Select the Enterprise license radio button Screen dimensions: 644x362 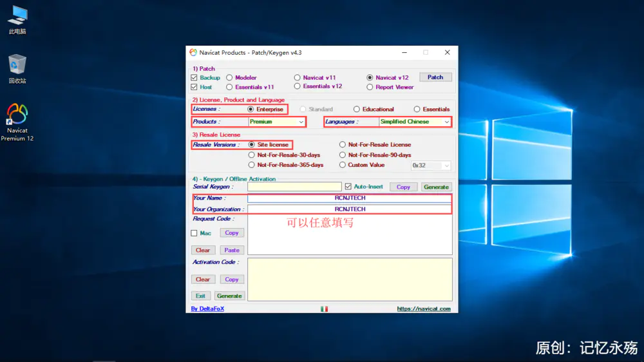point(251,110)
